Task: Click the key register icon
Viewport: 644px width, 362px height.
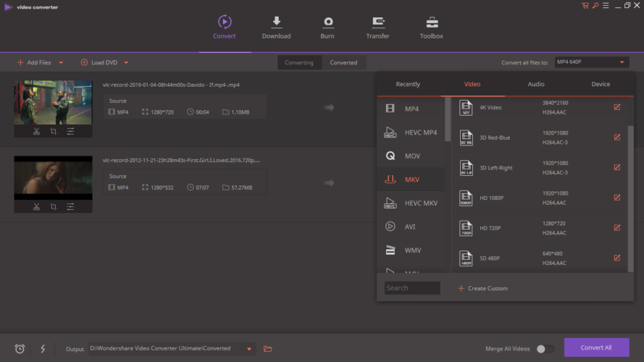Action: tap(595, 6)
